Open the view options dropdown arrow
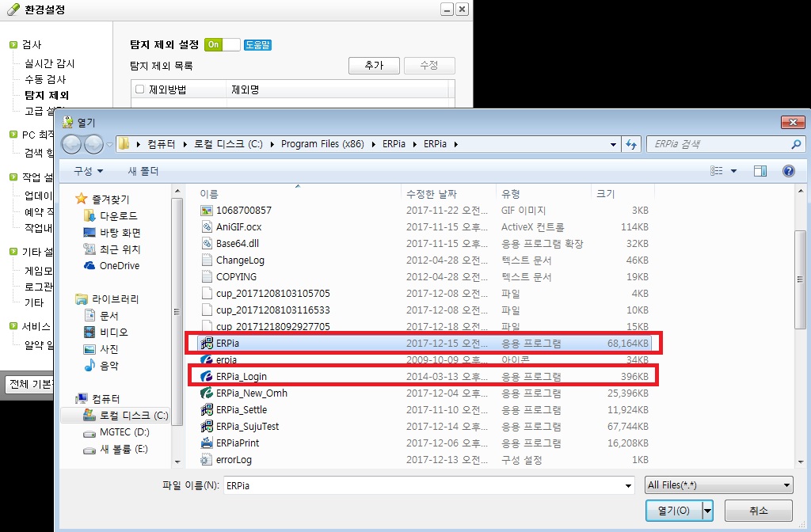 [733, 171]
